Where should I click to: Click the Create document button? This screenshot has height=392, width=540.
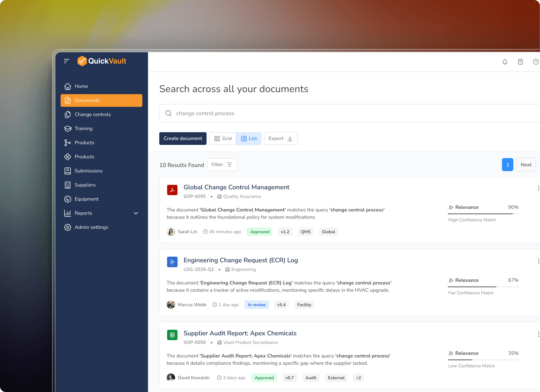(183, 139)
